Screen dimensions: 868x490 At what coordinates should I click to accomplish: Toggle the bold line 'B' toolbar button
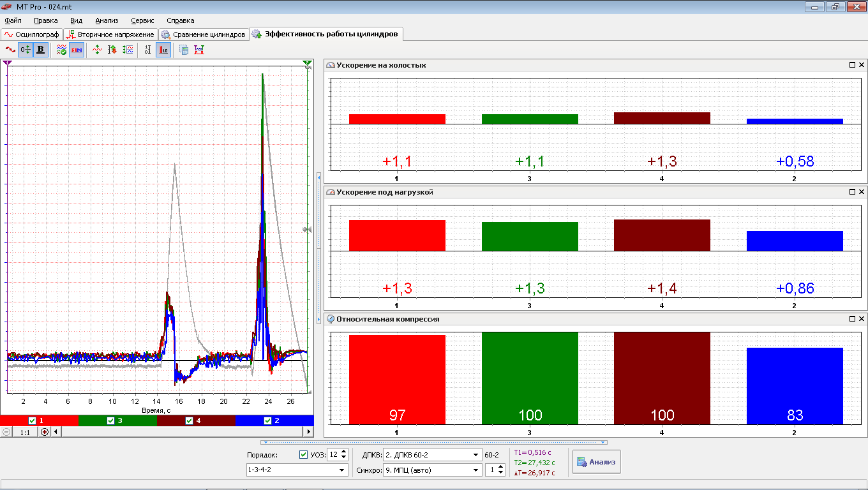click(41, 50)
